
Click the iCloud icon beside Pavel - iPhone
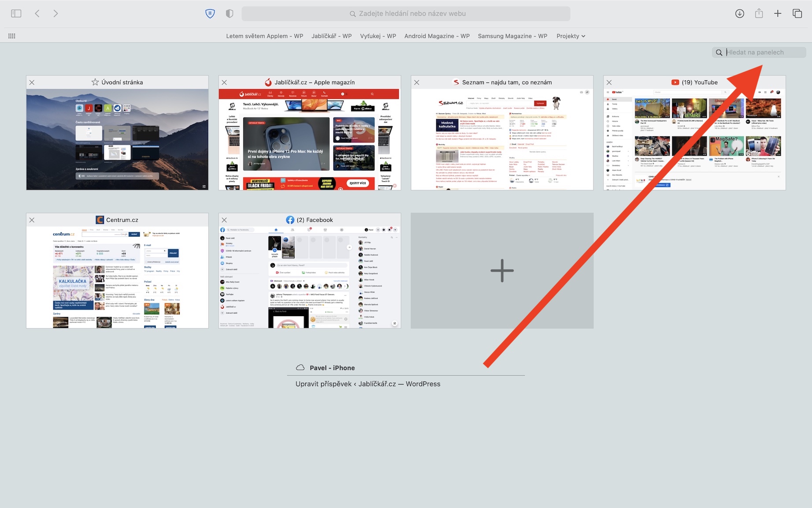tap(300, 368)
